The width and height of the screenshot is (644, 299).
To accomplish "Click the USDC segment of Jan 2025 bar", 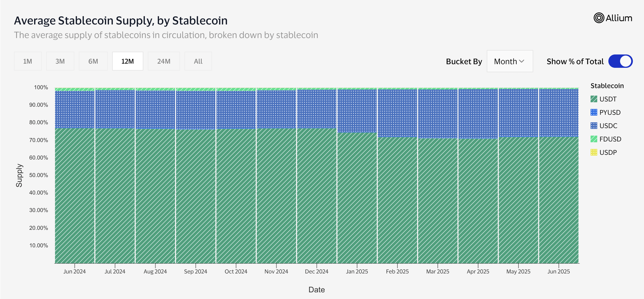I will (x=357, y=111).
